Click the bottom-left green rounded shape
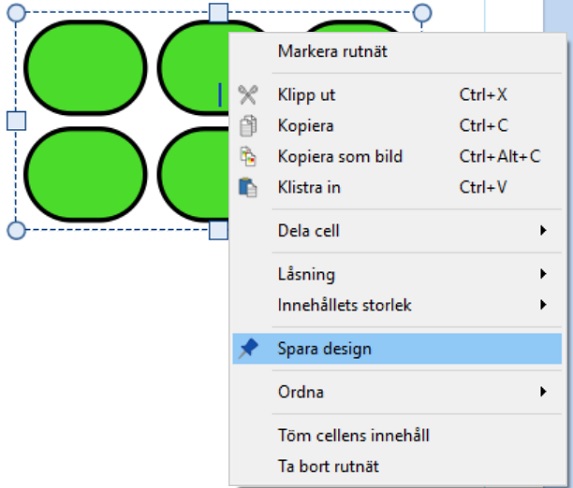The image size is (573, 488). [x=86, y=174]
